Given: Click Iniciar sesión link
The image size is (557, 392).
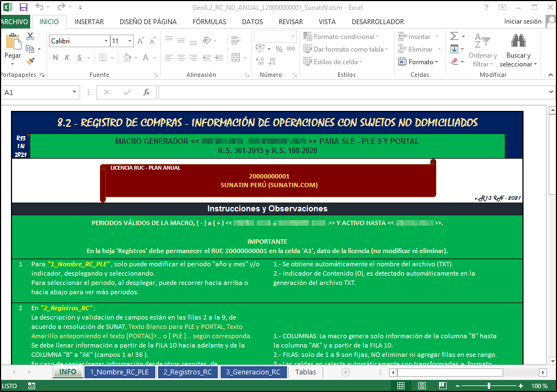Looking at the screenshot, I should click(522, 22).
